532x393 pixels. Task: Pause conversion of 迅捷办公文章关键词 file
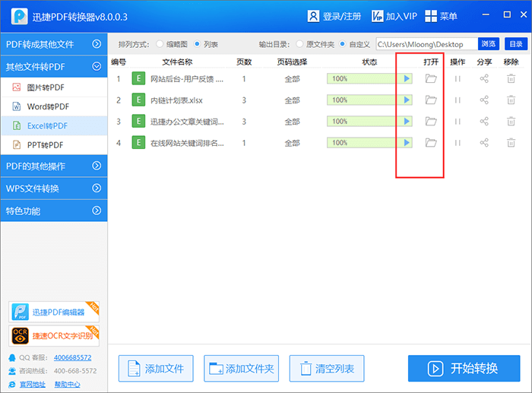[x=458, y=122]
